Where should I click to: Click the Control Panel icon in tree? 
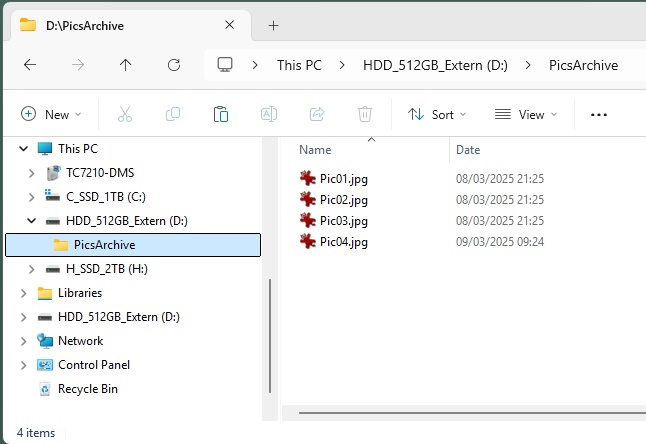pyautogui.click(x=44, y=365)
